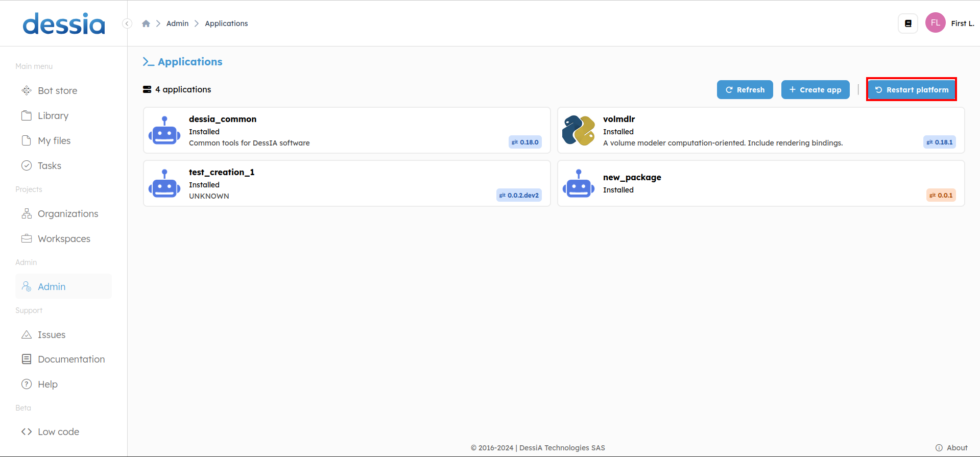The image size is (980, 457).
Task: Click the Bot store icon
Action: pyautogui.click(x=27, y=91)
